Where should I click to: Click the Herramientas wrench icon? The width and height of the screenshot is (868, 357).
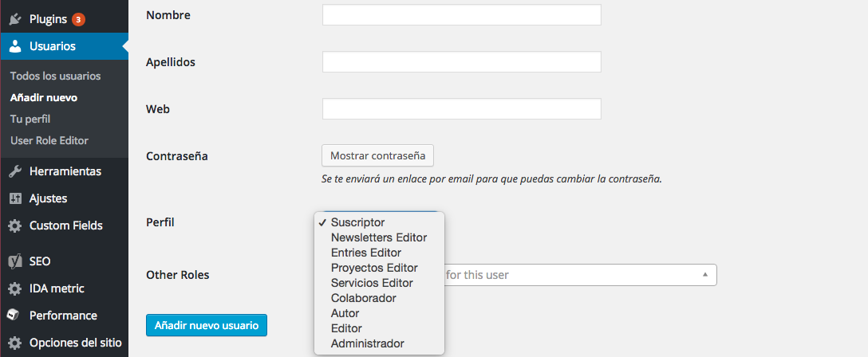pyautogui.click(x=15, y=171)
